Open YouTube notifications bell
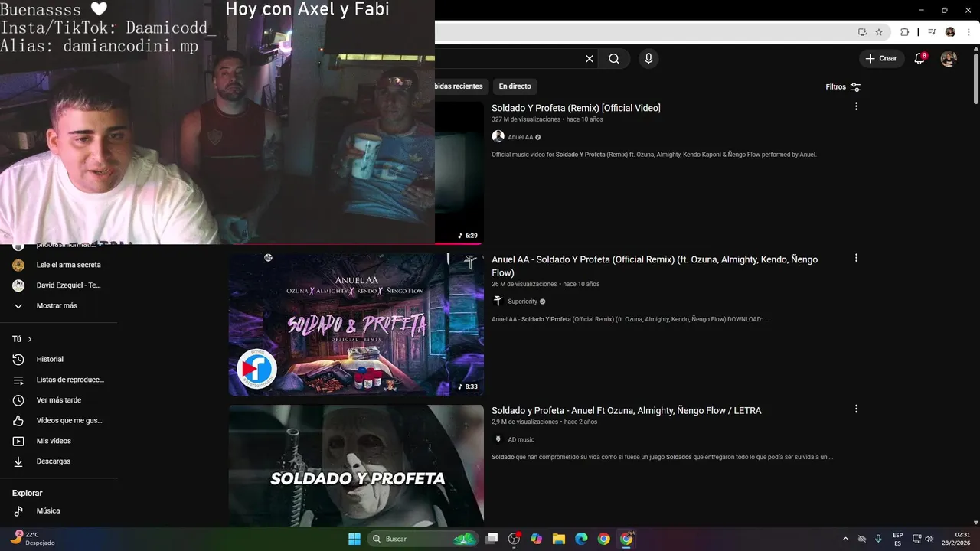Viewport: 980px width, 551px height. (920, 59)
